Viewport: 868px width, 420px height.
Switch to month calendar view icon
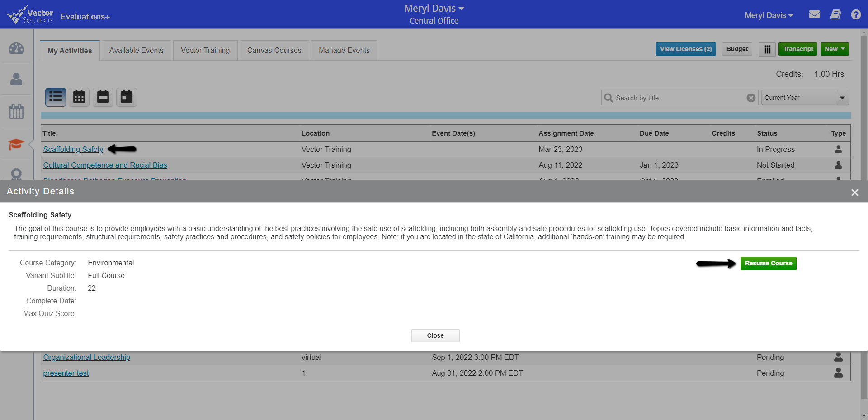(79, 97)
